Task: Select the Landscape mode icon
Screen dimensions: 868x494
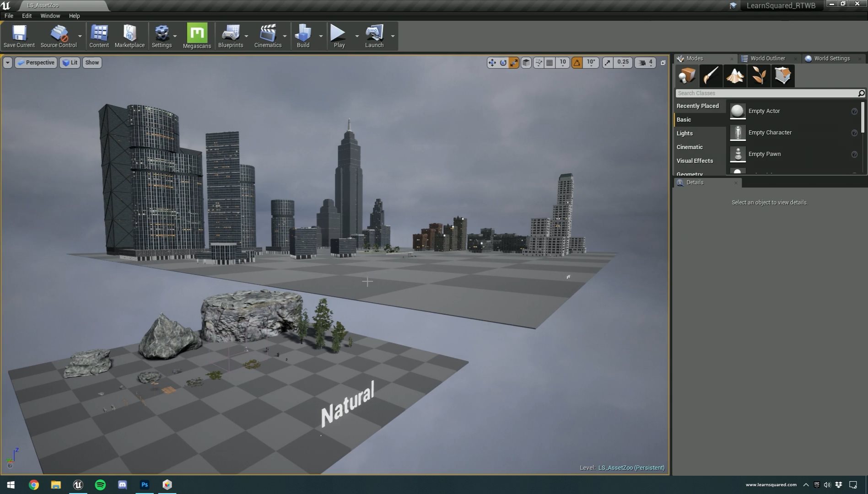Action: pyautogui.click(x=735, y=75)
